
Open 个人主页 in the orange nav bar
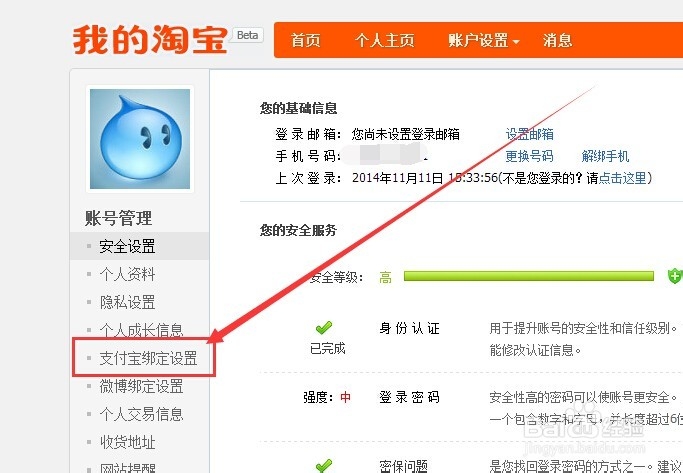(384, 41)
